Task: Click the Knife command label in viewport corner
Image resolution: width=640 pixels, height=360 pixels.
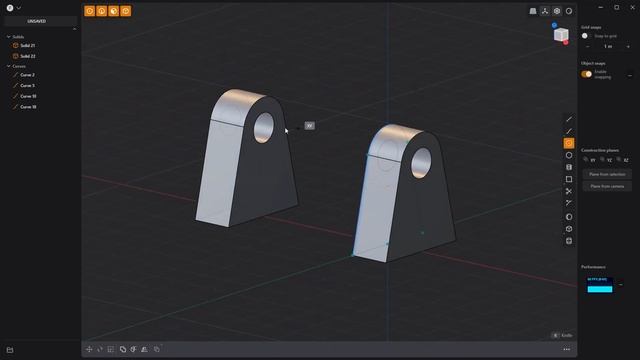Action: (567, 336)
